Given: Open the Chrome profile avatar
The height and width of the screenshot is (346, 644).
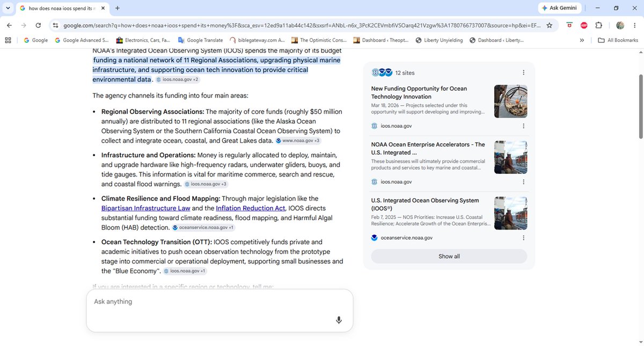Looking at the screenshot, I should tap(620, 25).
